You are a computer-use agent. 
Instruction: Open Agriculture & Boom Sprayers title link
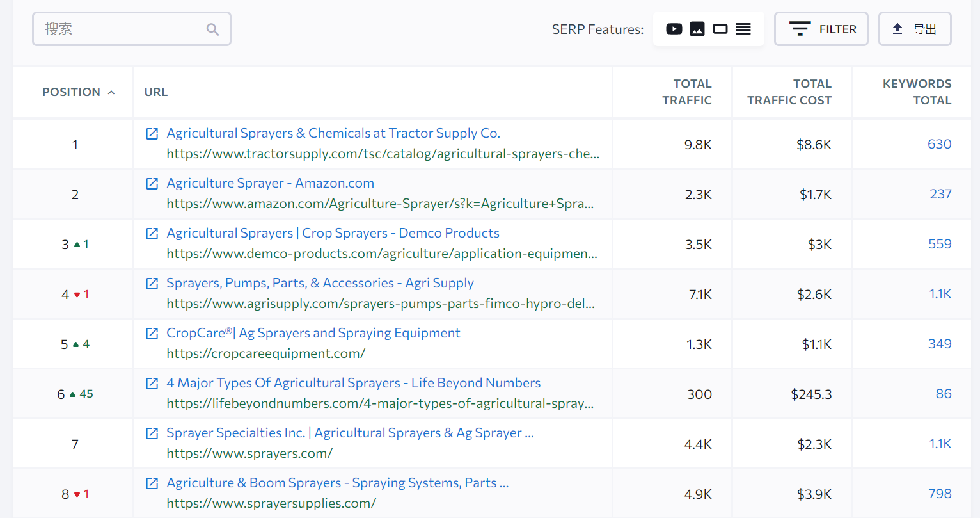(337, 483)
